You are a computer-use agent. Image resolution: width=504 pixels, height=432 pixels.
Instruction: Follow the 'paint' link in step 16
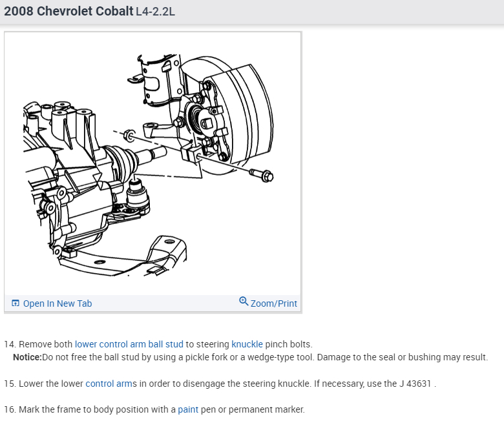(x=188, y=410)
